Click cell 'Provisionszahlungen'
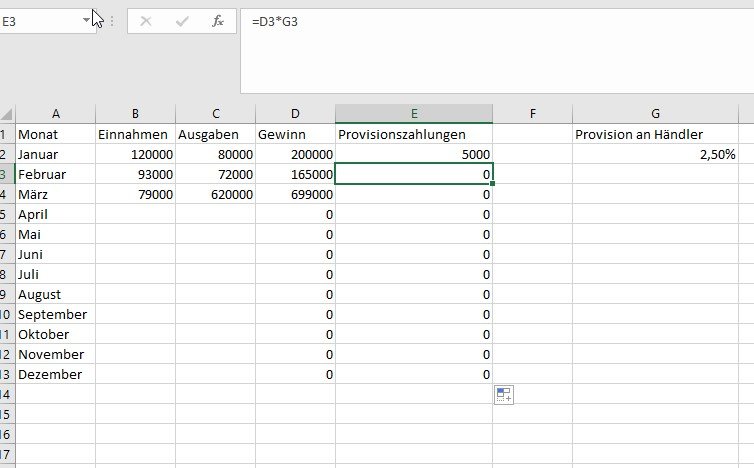The width and height of the screenshot is (754, 468). point(414,134)
